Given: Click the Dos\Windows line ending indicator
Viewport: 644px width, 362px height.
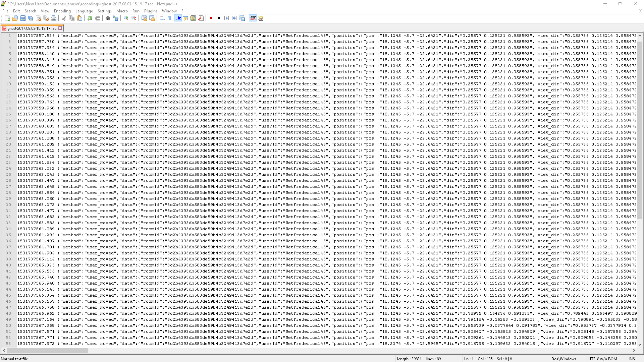Looking at the screenshot, I should [563, 359].
